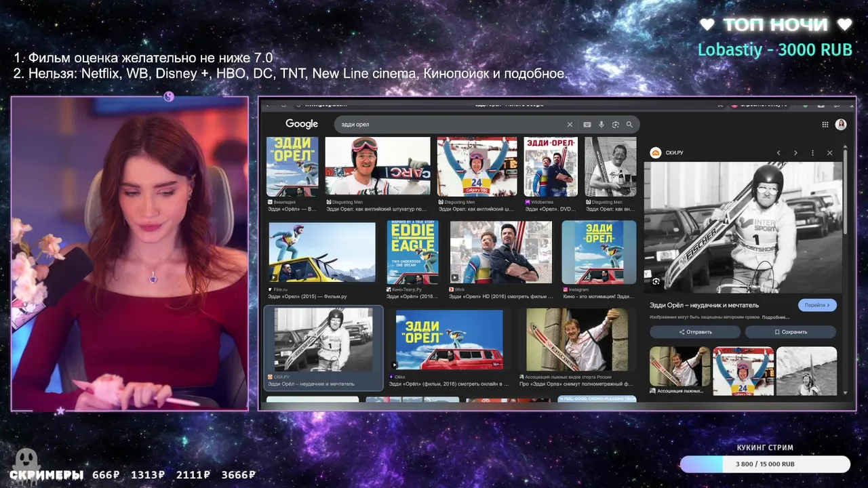Go to previous image in preview panel
The image size is (868, 488).
[778, 153]
